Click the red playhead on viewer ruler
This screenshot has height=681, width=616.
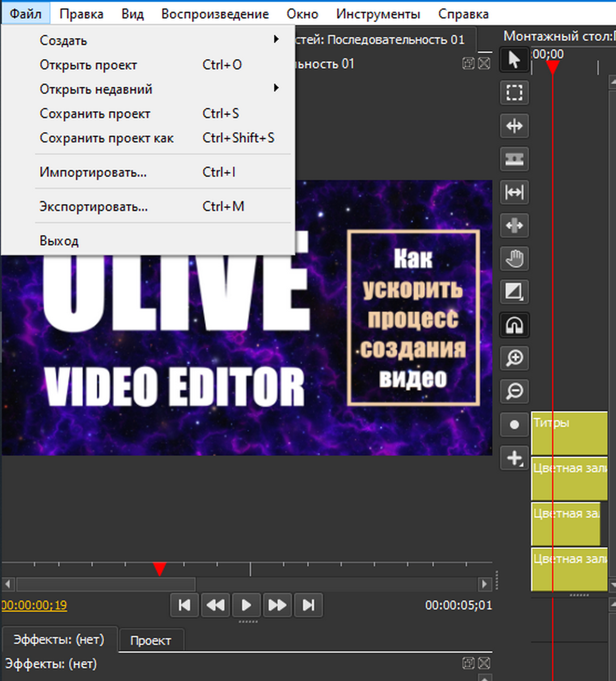click(x=160, y=569)
